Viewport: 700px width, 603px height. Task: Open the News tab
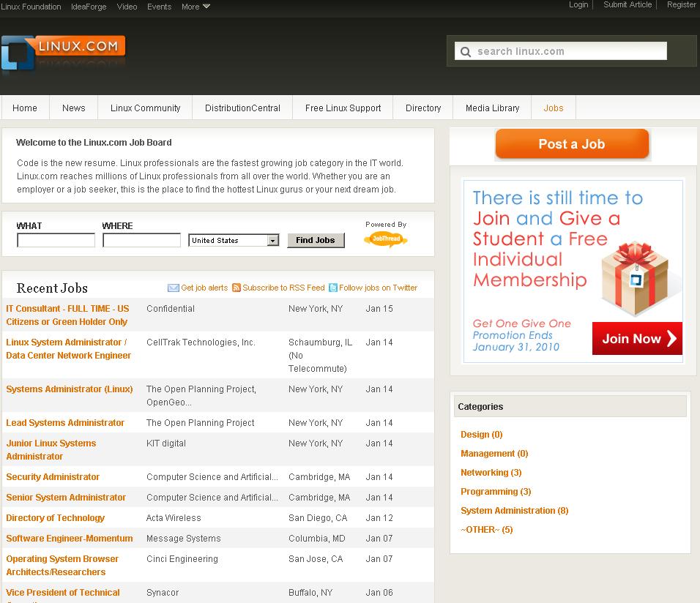(74, 108)
